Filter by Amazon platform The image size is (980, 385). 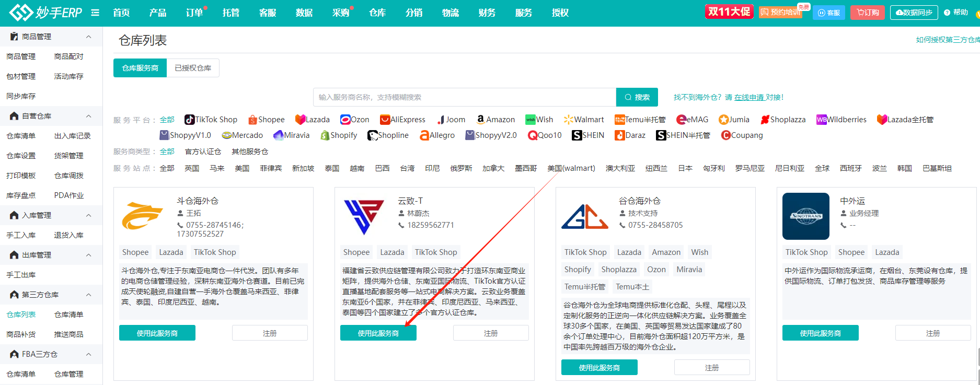[495, 120]
